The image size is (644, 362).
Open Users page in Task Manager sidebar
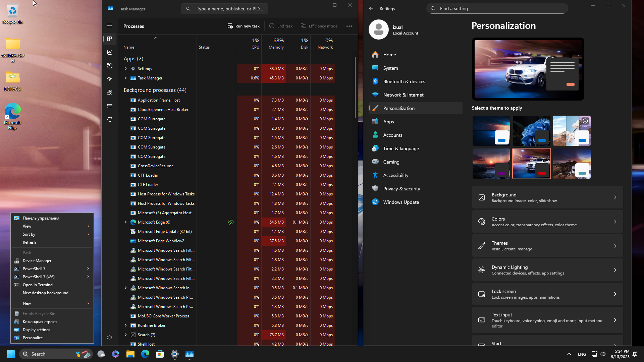tap(110, 93)
